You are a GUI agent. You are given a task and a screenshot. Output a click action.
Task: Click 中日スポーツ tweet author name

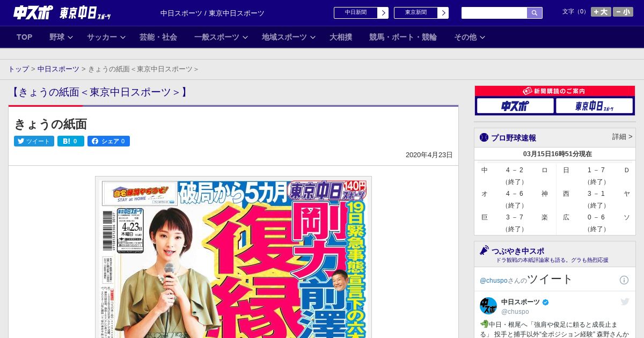521,302
